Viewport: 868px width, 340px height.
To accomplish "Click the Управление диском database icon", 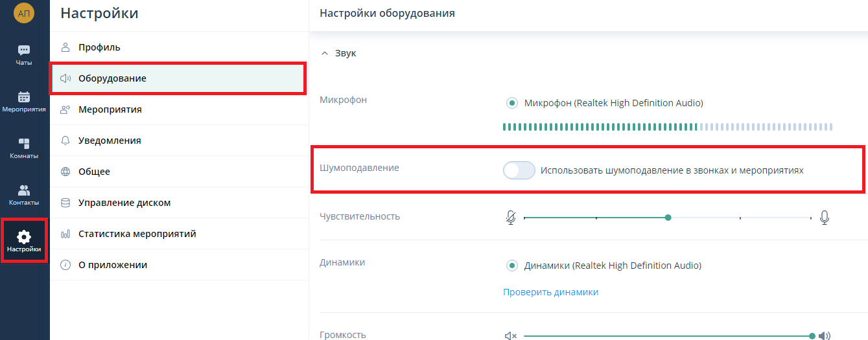I will click(65, 203).
